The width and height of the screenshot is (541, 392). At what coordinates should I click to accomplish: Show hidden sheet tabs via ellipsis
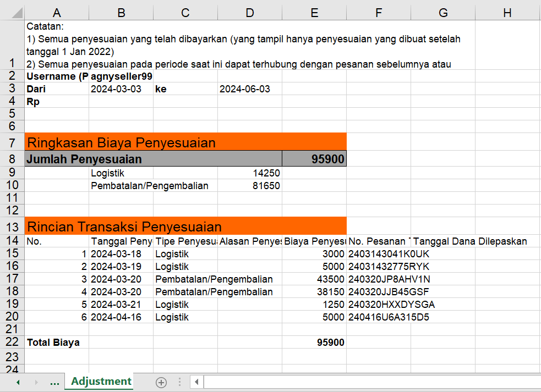click(x=54, y=383)
